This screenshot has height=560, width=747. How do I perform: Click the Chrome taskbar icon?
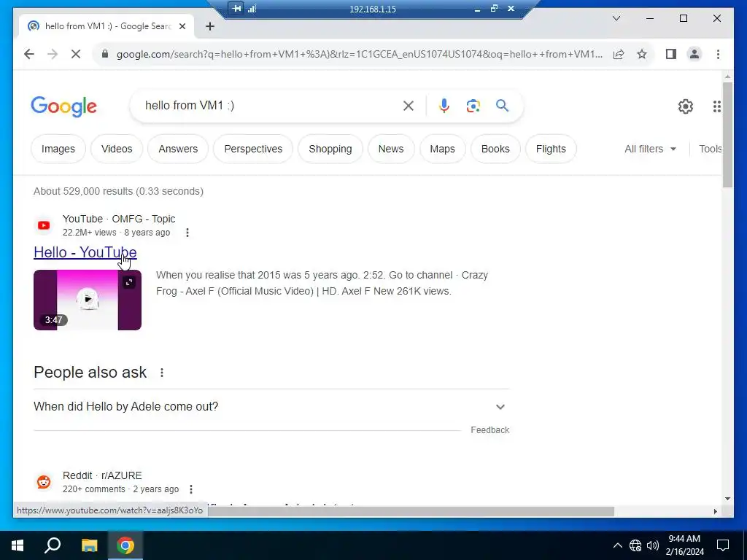[125, 545]
